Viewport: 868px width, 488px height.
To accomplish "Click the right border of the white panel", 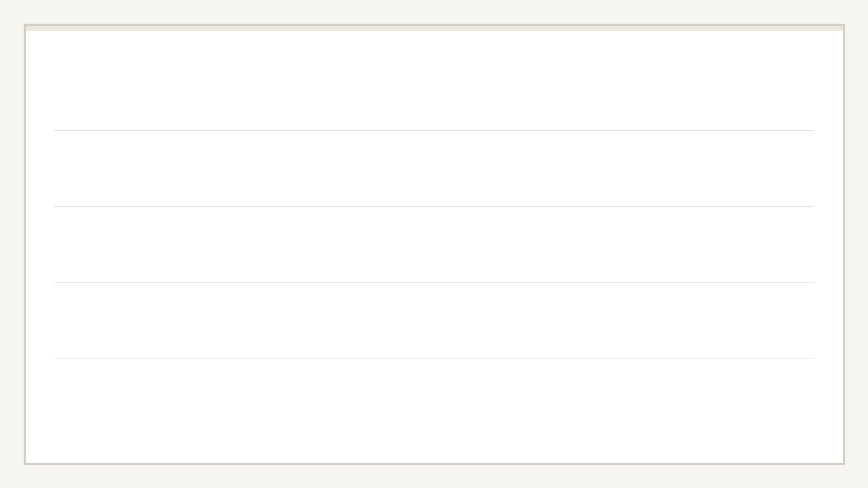I will [844, 244].
